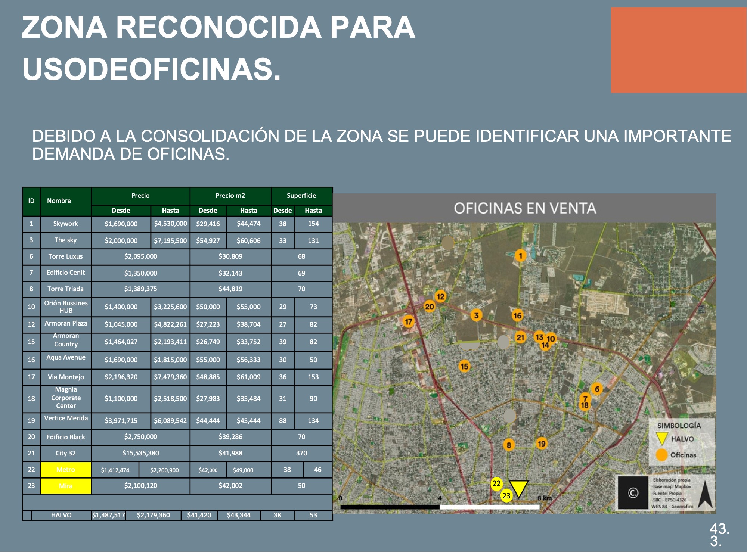The width and height of the screenshot is (747, 560).
Task: Select office marker number 6
Action: pyautogui.click(x=597, y=389)
